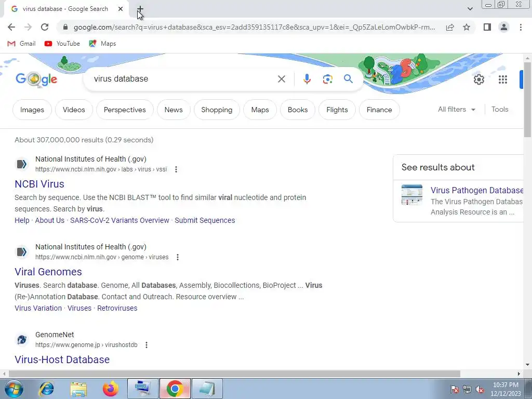
Task: Switch to Perspectives results tab
Action: [x=125, y=110]
